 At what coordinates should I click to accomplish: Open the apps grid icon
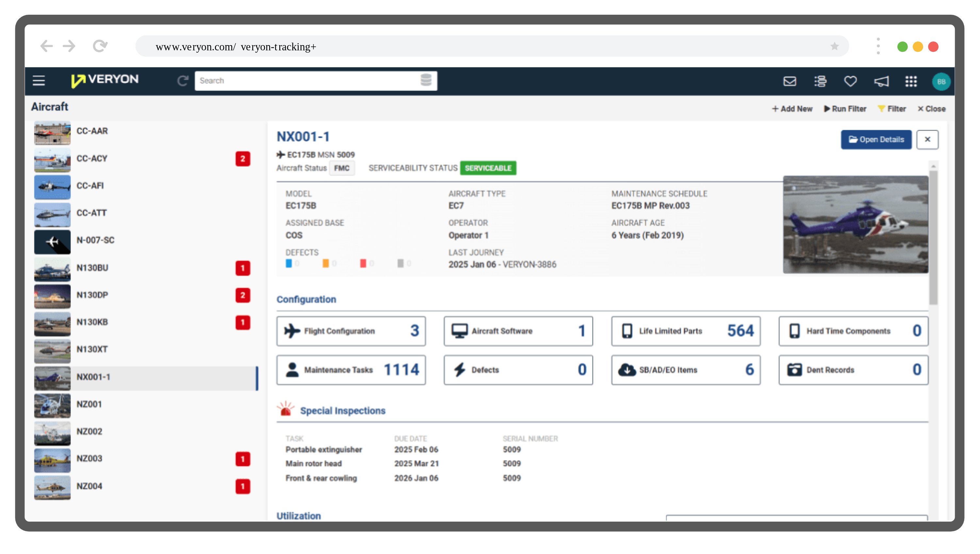pos(911,81)
